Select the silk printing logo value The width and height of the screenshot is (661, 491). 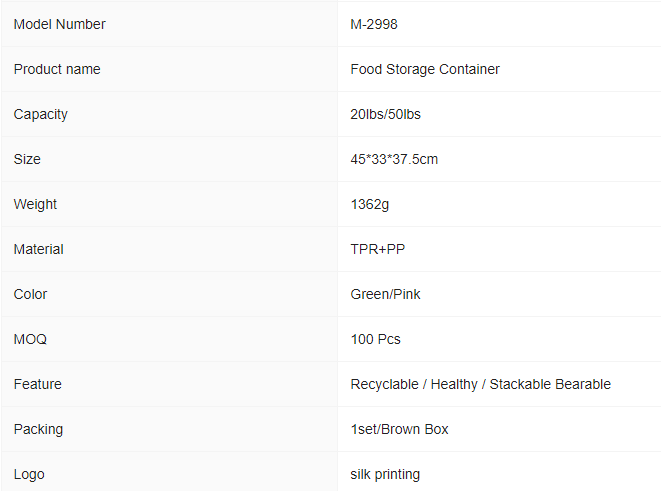(x=385, y=474)
